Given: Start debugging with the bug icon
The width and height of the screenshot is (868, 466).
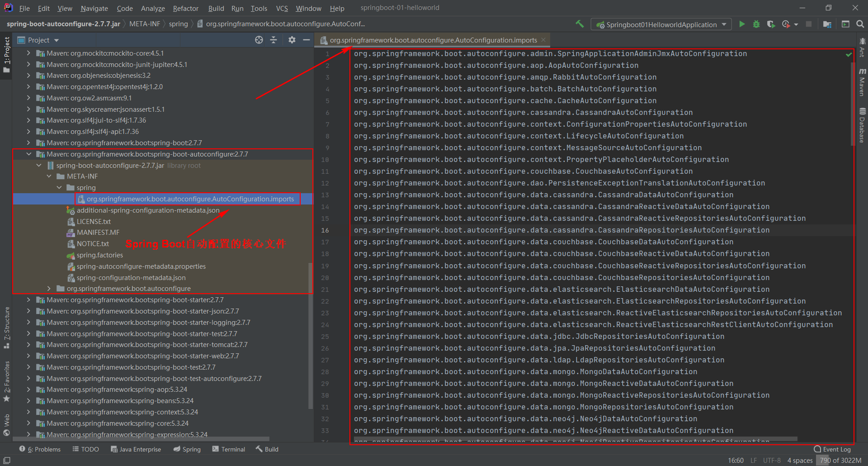Looking at the screenshot, I should (756, 24).
